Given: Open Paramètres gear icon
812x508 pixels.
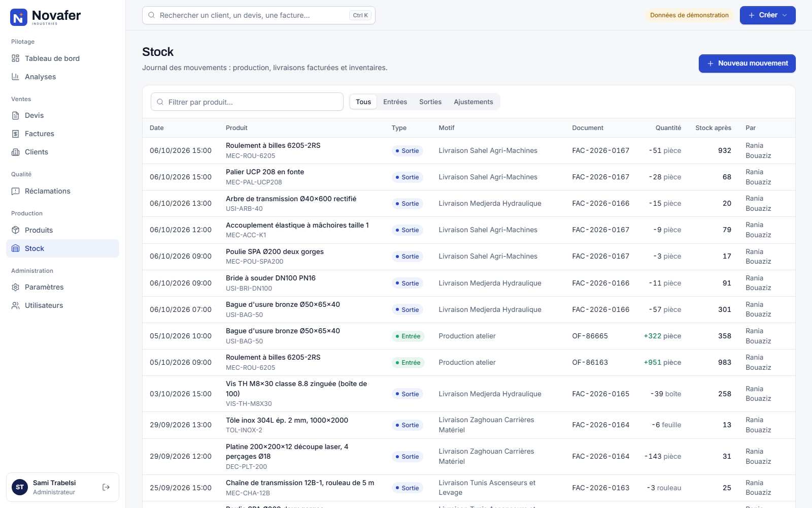Looking at the screenshot, I should (x=16, y=287).
